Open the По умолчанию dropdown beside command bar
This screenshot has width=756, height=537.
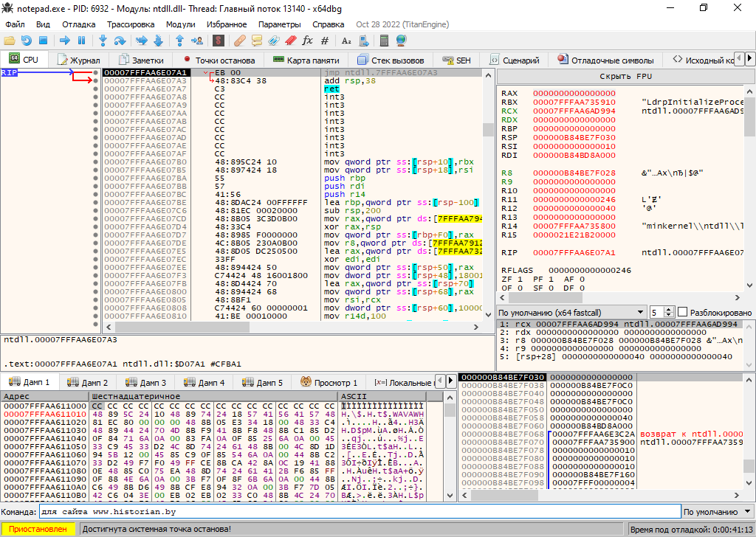[715, 512]
